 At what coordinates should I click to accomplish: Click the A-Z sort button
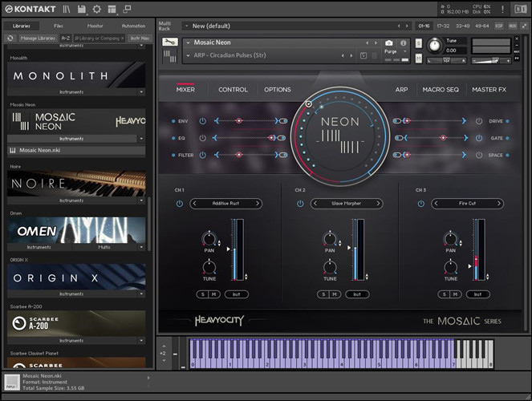point(66,38)
